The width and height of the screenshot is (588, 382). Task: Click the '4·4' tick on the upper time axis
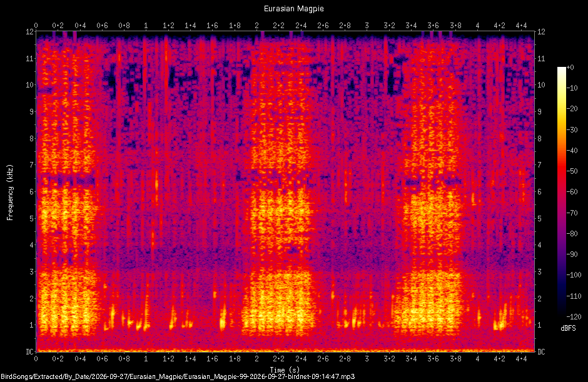[x=521, y=26]
